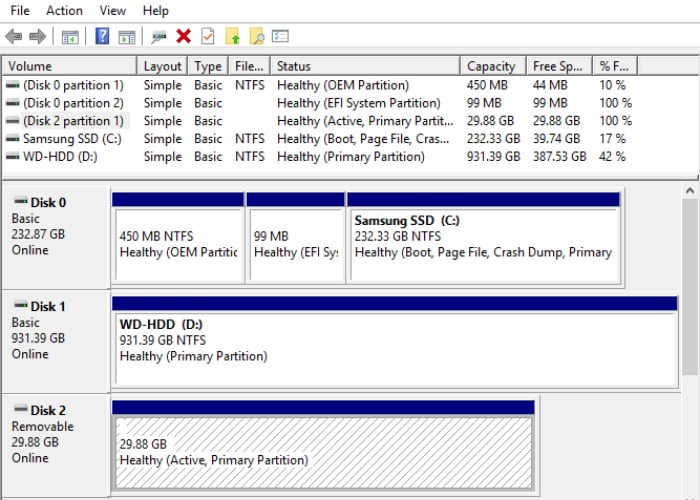Open the File menu

pos(20,10)
